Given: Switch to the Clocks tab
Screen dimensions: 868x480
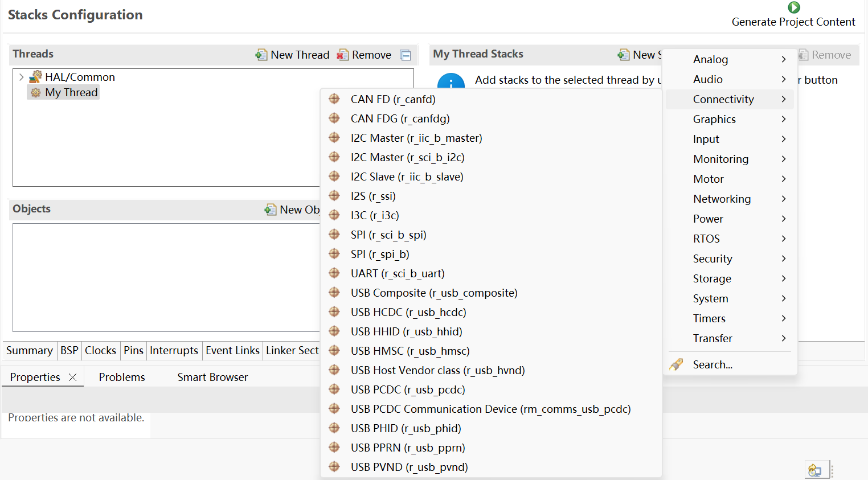Looking at the screenshot, I should 100,350.
